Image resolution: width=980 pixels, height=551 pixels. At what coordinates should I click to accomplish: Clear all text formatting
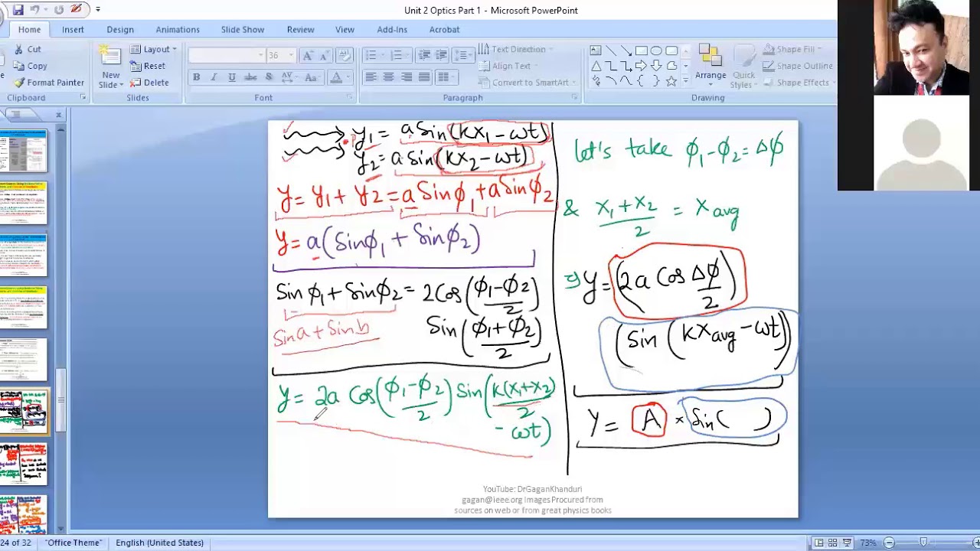click(345, 55)
